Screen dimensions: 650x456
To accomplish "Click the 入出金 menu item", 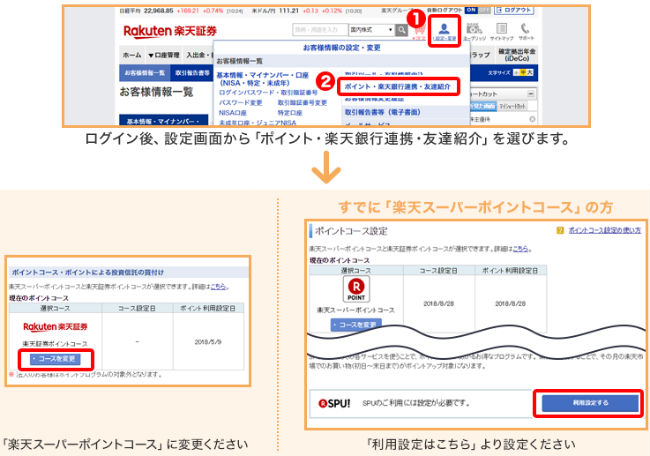I will click(198, 55).
